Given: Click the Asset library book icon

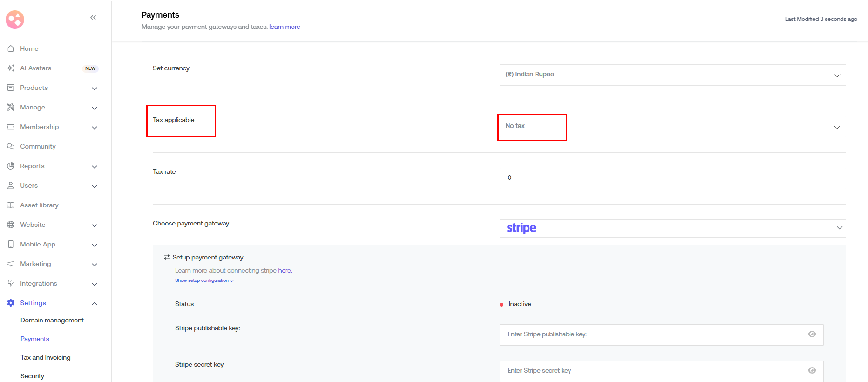Looking at the screenshot, I should pyautogui.click(x=11, y=205).
